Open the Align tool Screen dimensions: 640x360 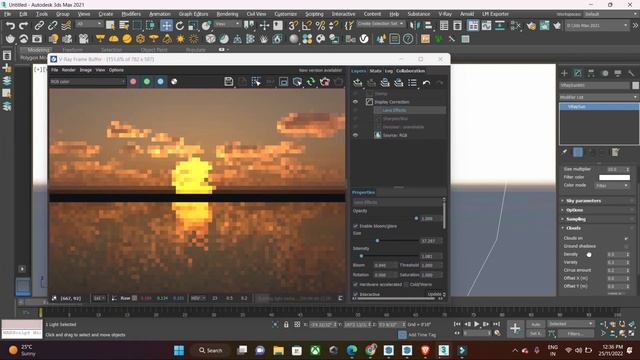coord(428,26)
